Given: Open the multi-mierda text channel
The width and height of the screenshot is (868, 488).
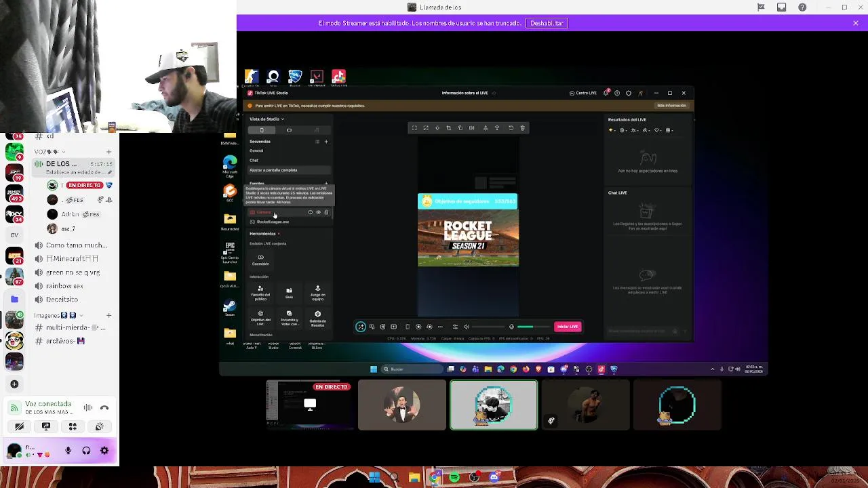Looking at the screenshot, I should click(73, 327).
